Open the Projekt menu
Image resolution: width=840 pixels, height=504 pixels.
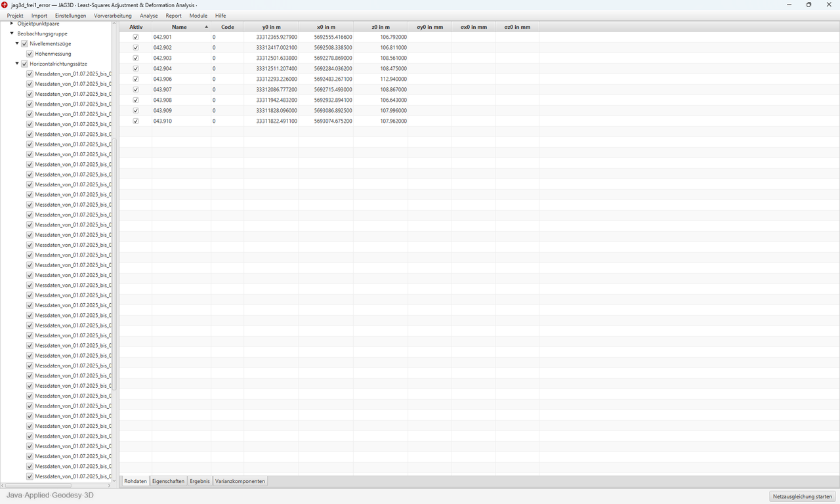point(15,16)
